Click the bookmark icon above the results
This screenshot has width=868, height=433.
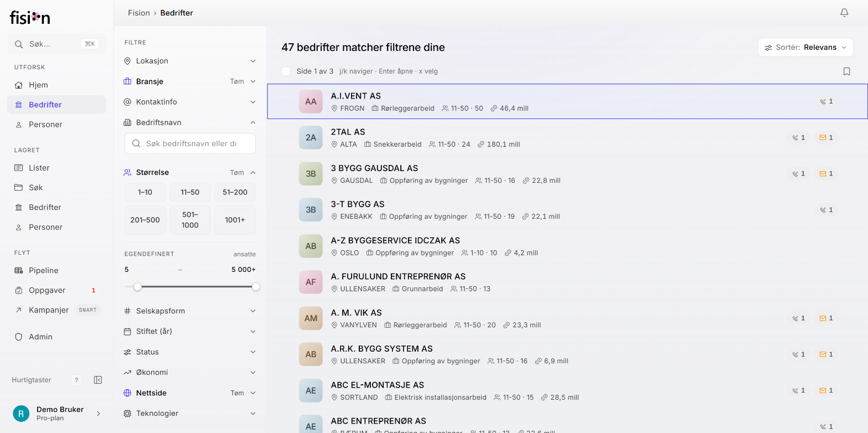pyautogui.click(x=846, y=71)
